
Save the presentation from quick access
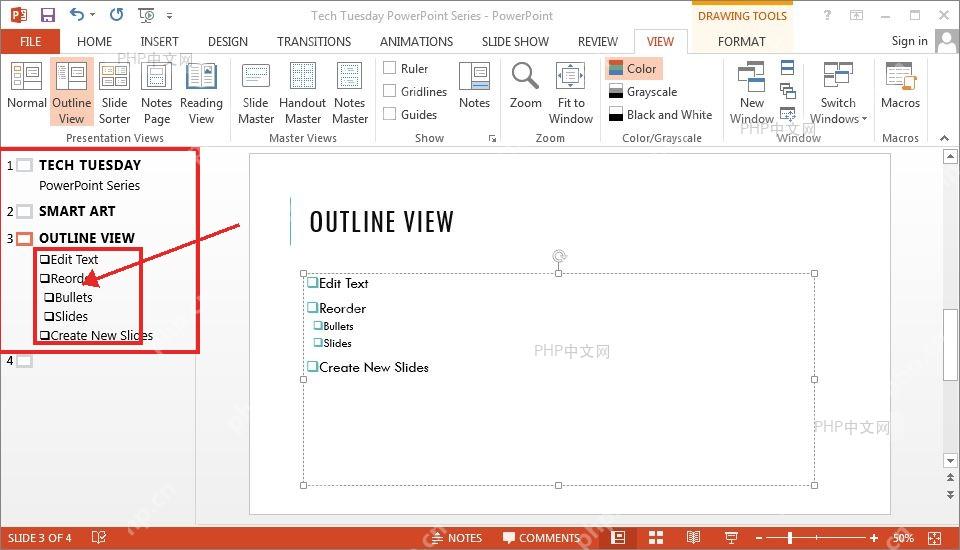coord(48,15)
